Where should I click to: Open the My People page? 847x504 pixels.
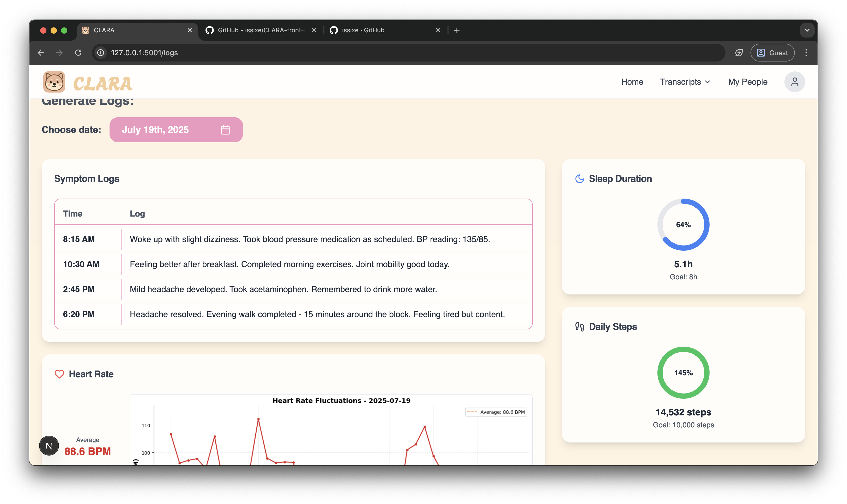click(x=747, y=82)
